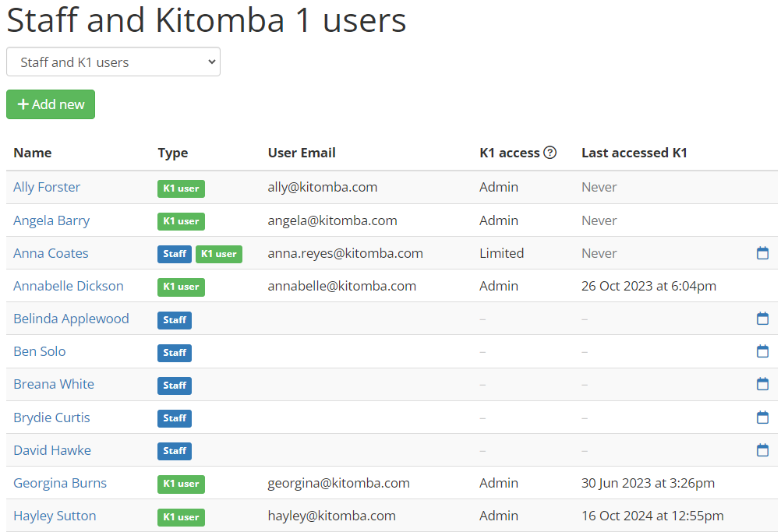Click the K1 user badge for Angela Barry
Image resolution: width=781 pixels, height=532 pixels.
click(182, 221)
